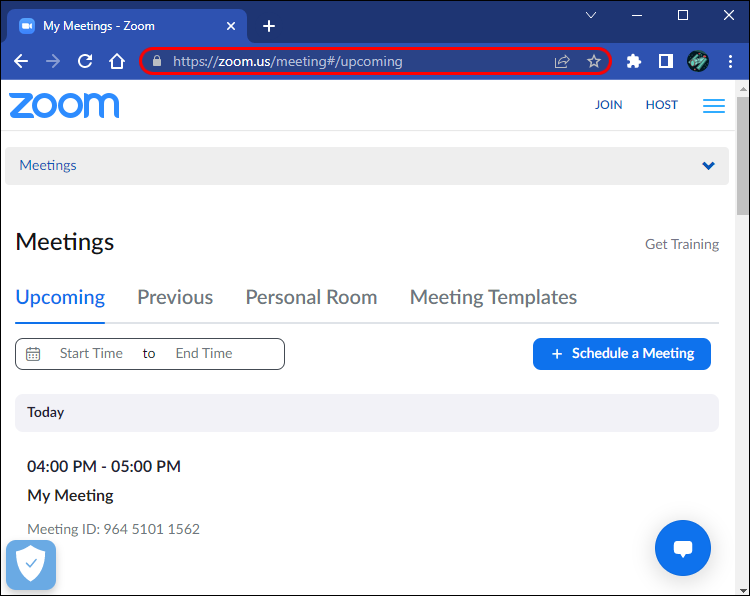
Task: Open the browser home page icon
Action: [117, 61]
